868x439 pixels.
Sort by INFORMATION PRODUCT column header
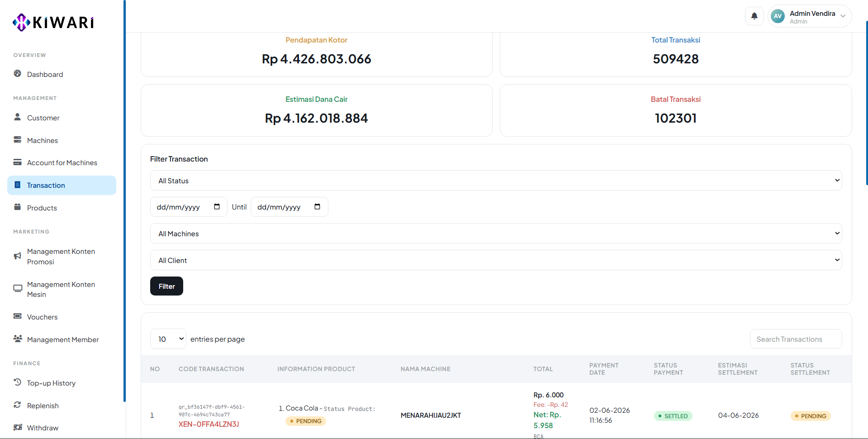316,369
